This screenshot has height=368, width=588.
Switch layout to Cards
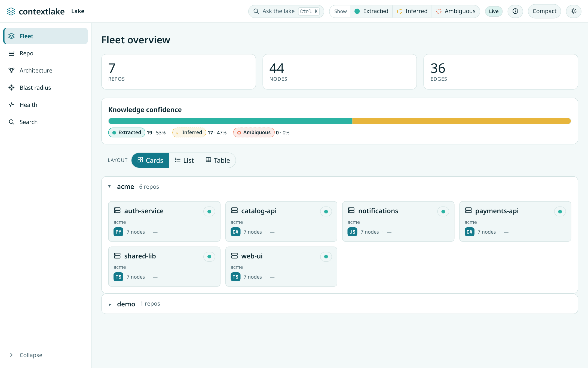tap(150, 160)
